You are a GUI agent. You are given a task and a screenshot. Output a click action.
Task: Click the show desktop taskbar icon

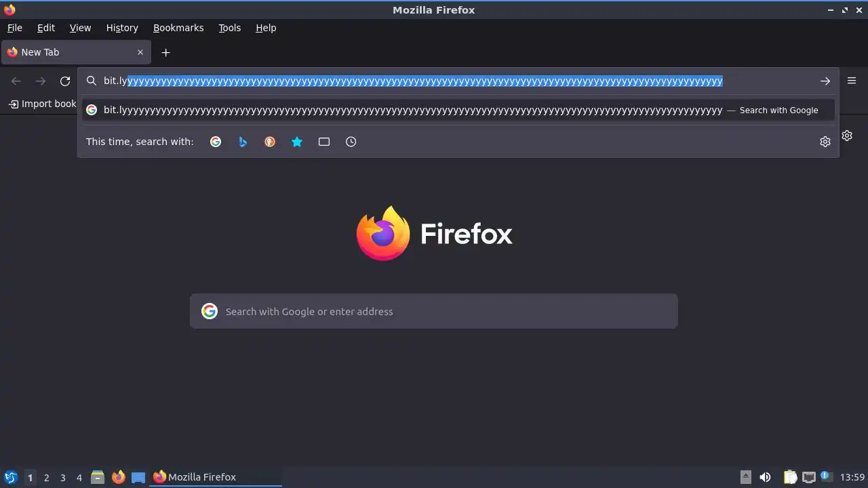tap(138, 477)
